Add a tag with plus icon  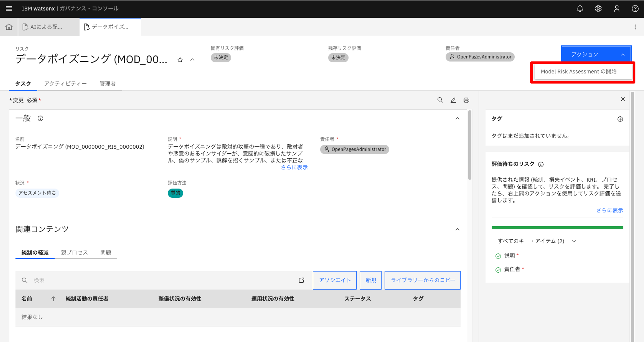click(620, 119)
